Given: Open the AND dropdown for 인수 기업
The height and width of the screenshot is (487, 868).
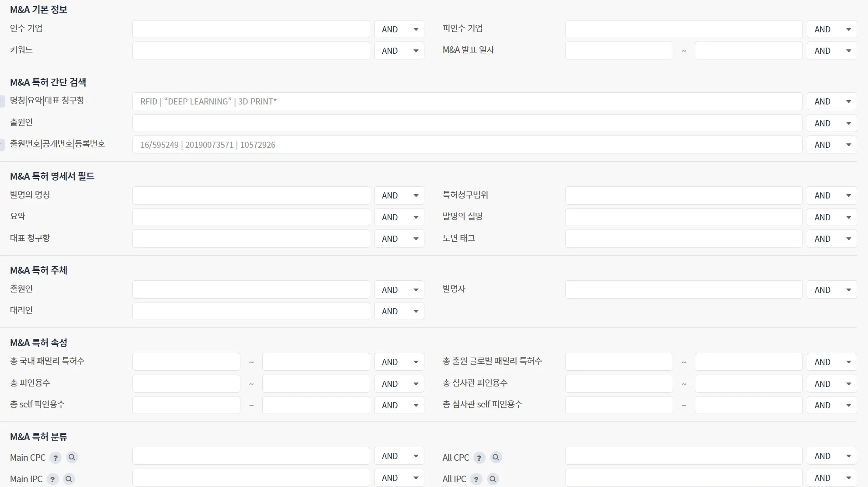Looking at the screenshot, I should 399,29.
